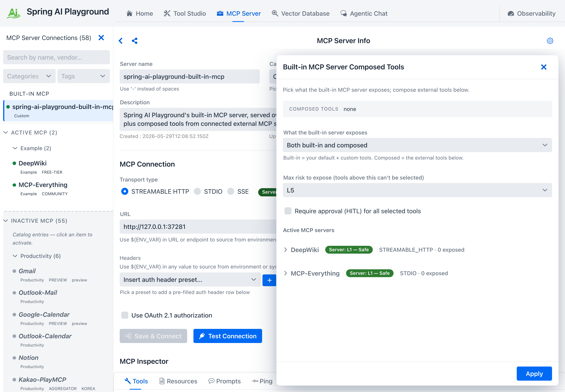565x392 pixels.
Task: Open the Categories filter dropdown
Action: (29, 76)
